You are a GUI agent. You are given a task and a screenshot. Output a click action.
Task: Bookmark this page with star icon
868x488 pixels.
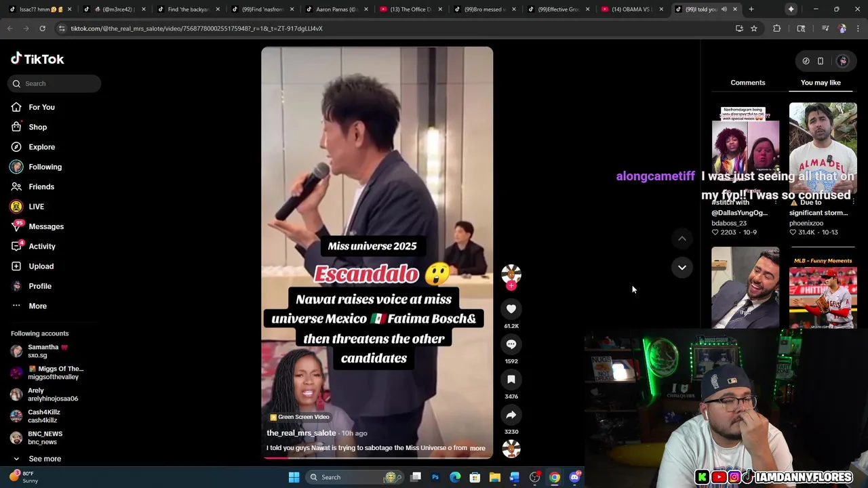click(x=753, y=28)
